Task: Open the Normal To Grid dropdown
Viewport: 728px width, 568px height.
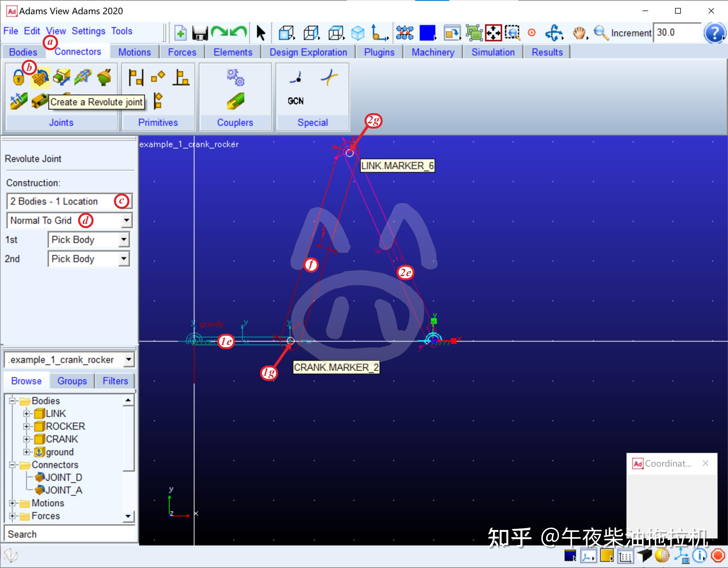Action: coord(69,220)
